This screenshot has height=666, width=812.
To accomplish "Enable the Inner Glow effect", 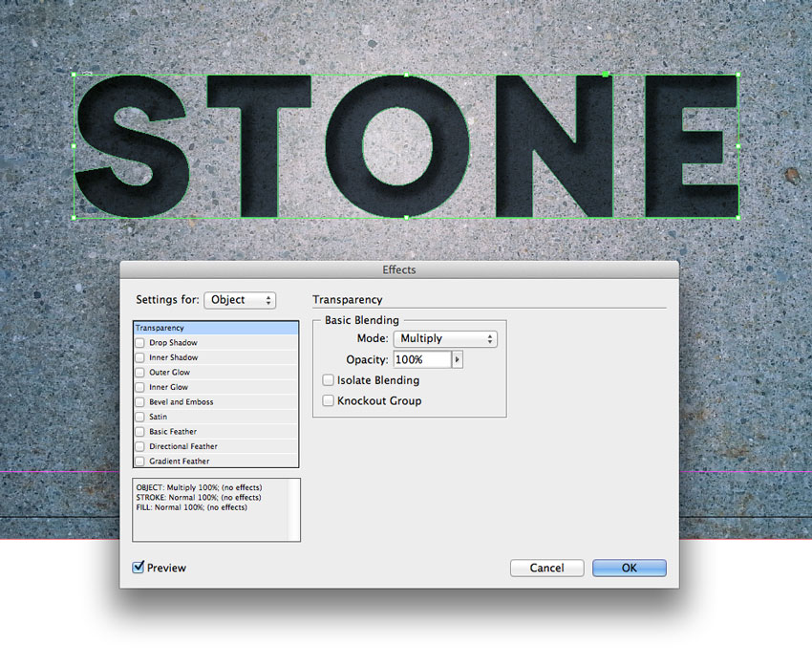I will [x=140, y=387].
